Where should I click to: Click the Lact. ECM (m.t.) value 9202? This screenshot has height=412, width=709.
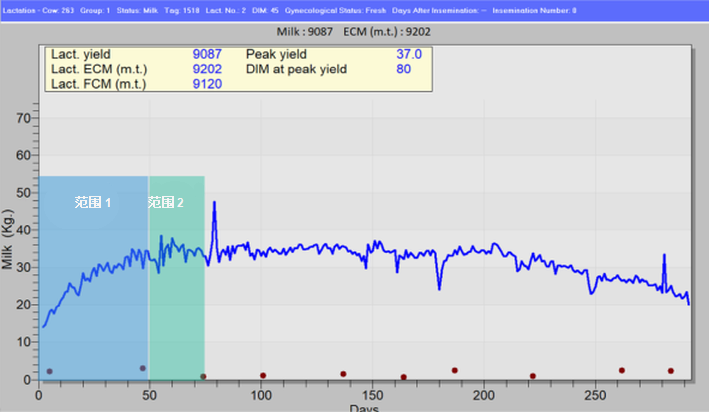(x=208, y=69)
